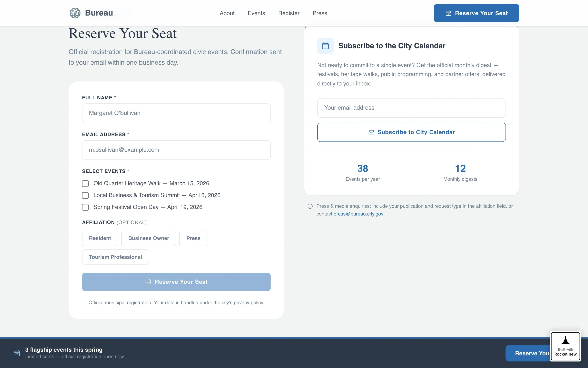
Task: Click 'Spring Festival Open Day — April 19, 2026' label
Action: coord(148,207)
